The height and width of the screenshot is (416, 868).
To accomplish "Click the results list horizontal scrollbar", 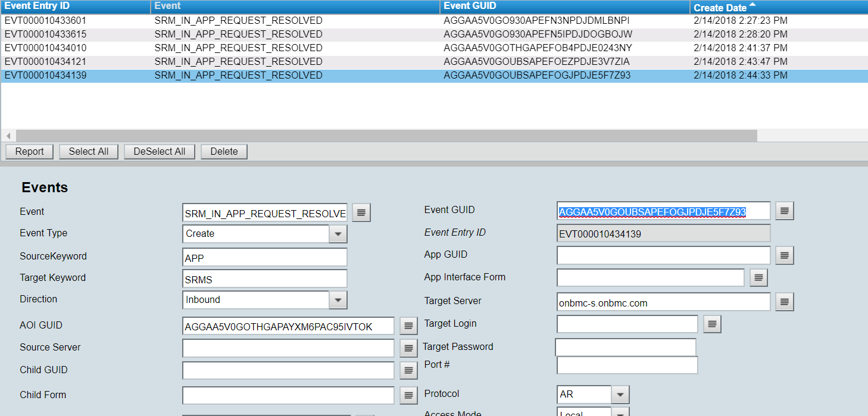I will click(386, 136).
